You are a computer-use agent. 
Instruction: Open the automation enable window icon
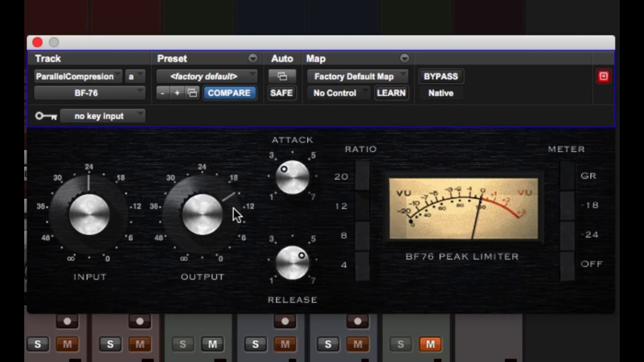(x=282, y=76)
